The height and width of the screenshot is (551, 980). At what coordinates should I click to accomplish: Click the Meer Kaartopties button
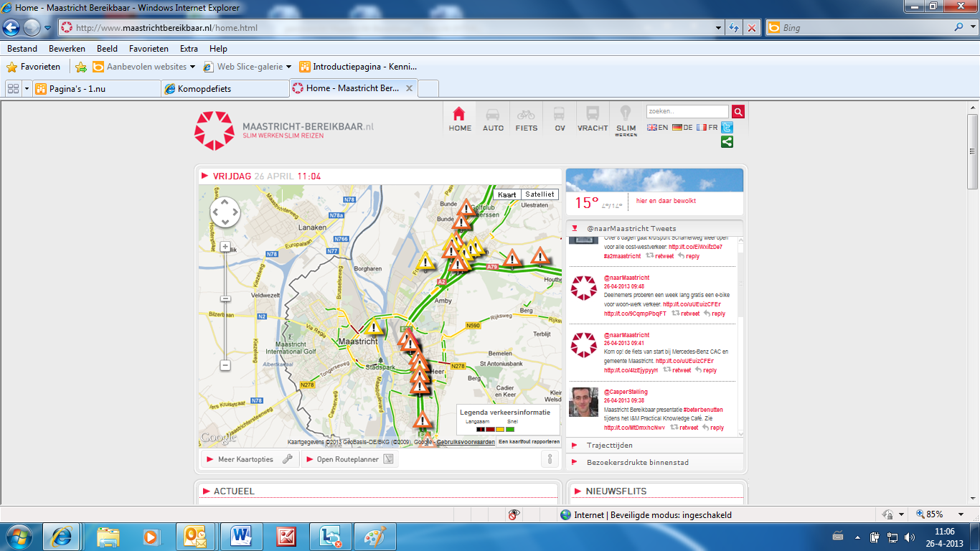tap(249, 459)
